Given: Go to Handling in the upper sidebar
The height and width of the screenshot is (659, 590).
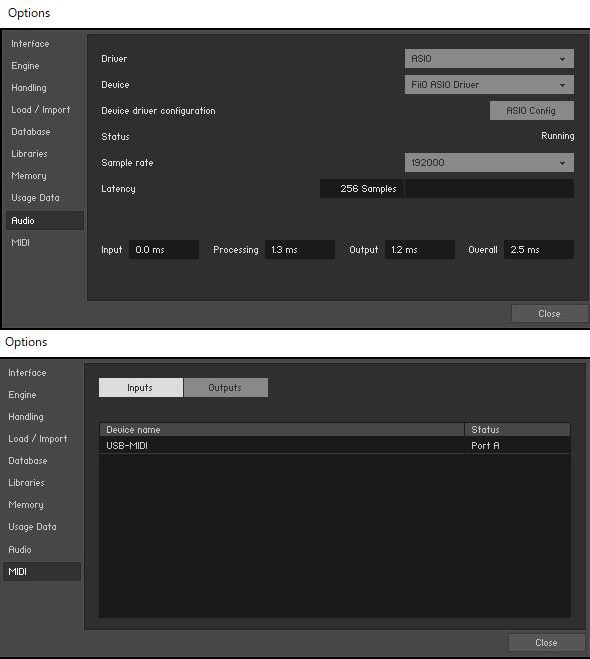Looking at the screenshot, I should 29,88.
